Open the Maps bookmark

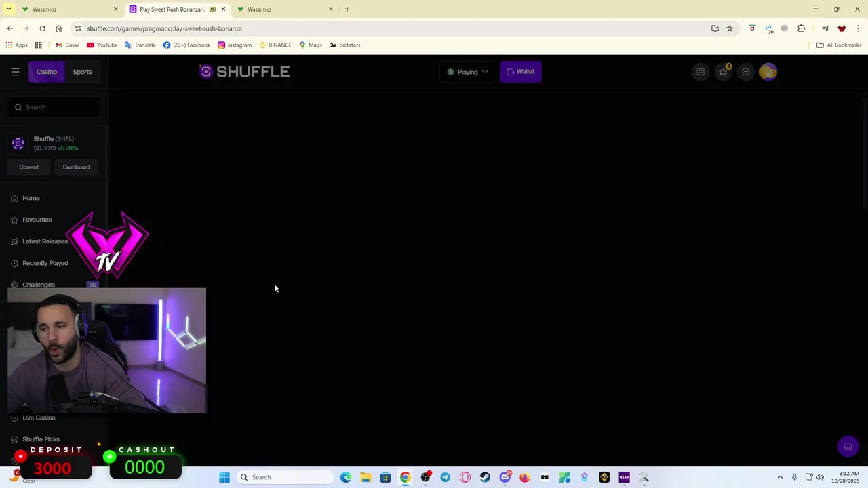coord(311,45)
